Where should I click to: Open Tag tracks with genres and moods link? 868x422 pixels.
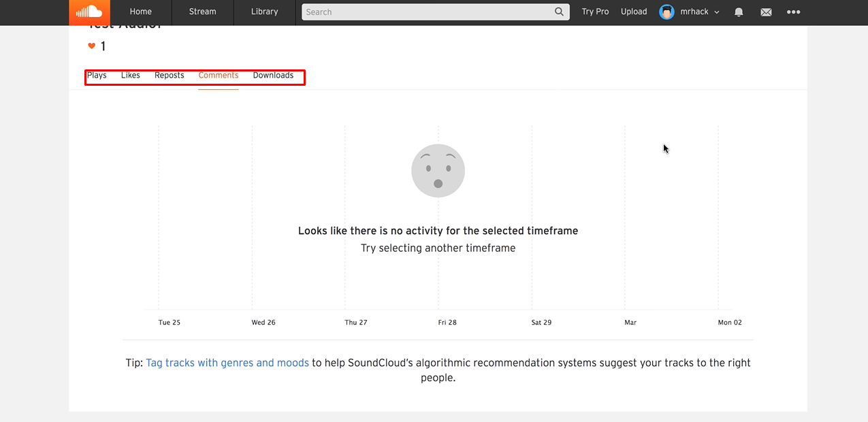click(227, 363)
